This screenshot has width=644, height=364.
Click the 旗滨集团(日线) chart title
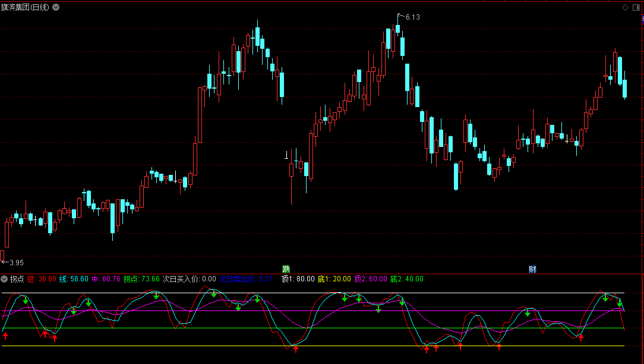pos(25,7)
